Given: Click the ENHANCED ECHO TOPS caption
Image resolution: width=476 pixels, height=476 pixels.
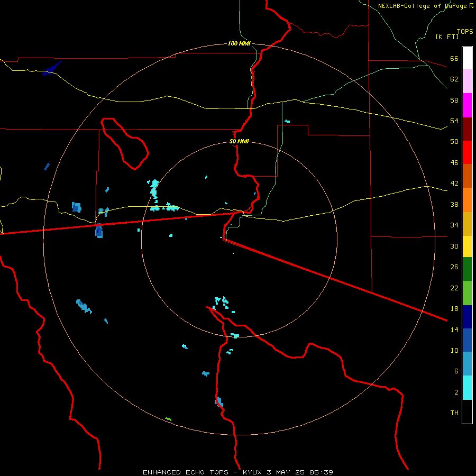Looking at the screenshot, I should (x=186, y=472).
